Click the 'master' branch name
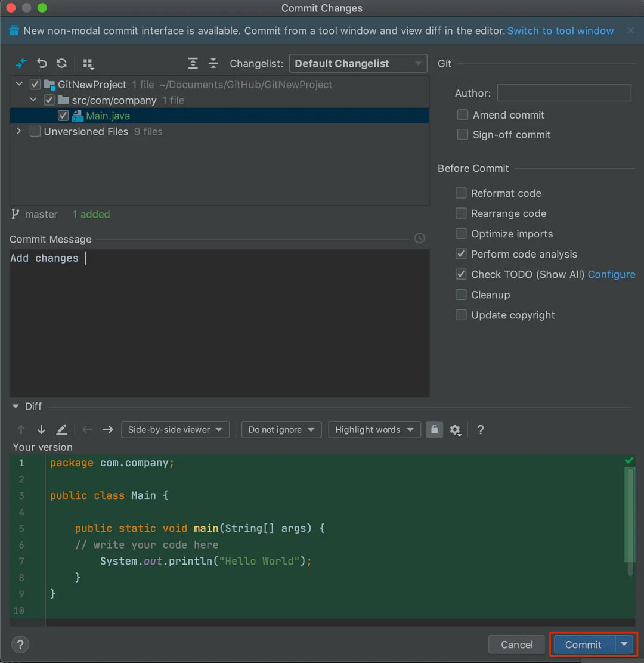Image resolution: width=644 pixels, height=663 pixels. [x=41, y=215]
